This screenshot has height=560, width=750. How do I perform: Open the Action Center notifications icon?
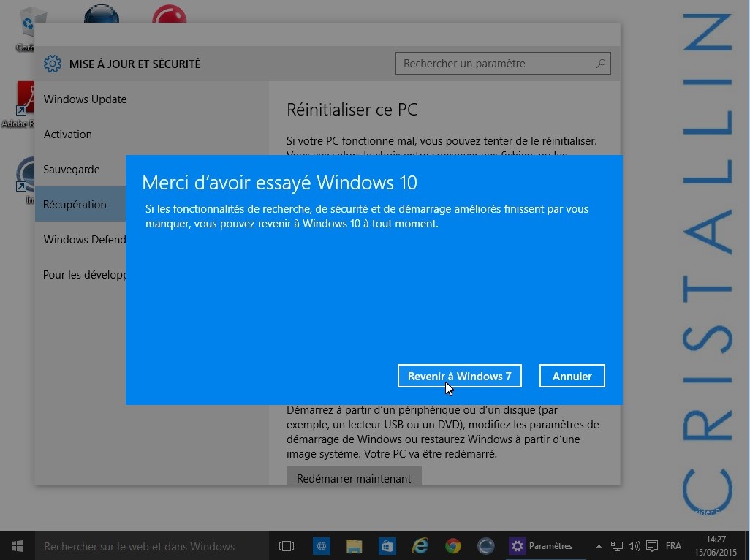pyautogui.click(x=651, y=545)
